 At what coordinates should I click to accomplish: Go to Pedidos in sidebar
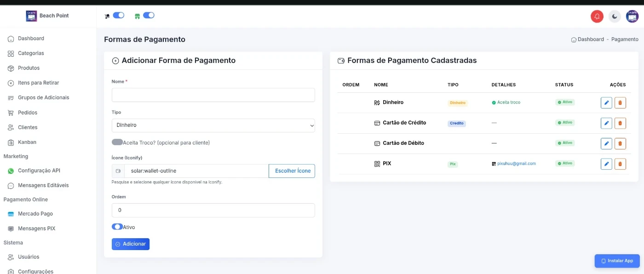tap(28, 113)
